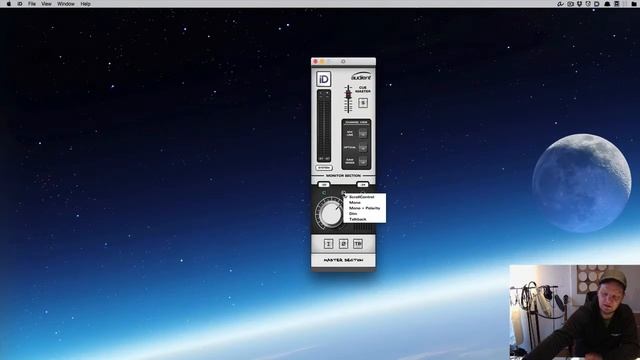Viewport: 640px width, 360px height.
Task: Click the large monitor volume knob
Action: (x=330, y=214)
